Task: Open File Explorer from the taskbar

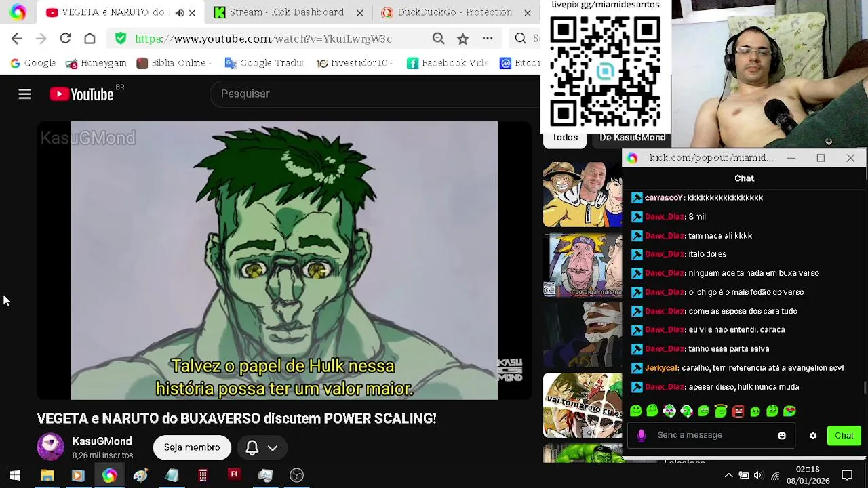Action: 47,475
